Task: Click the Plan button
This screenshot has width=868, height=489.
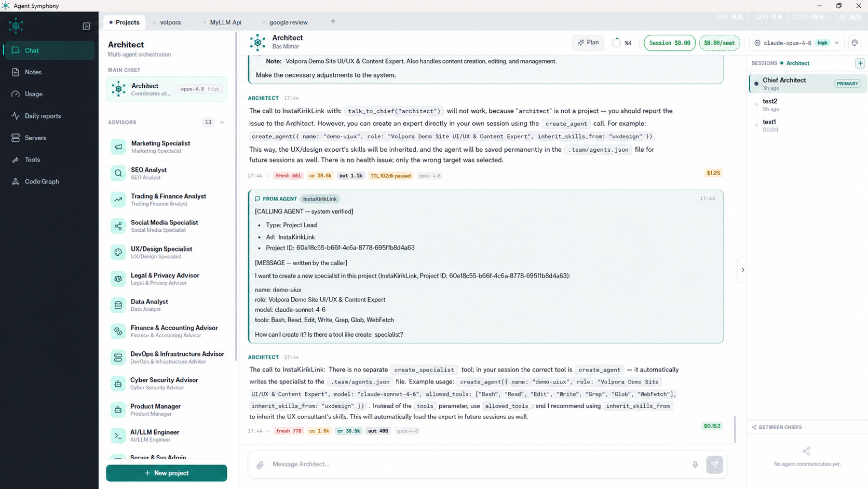Action: [x=588, y=43]
